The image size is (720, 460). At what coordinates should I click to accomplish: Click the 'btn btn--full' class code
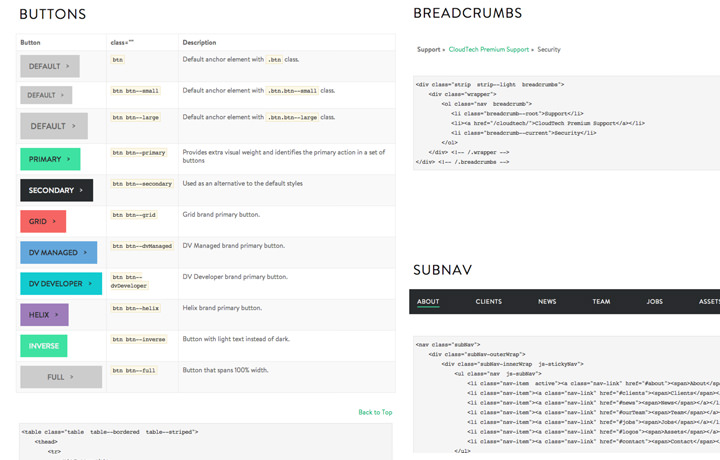point(134,370)
